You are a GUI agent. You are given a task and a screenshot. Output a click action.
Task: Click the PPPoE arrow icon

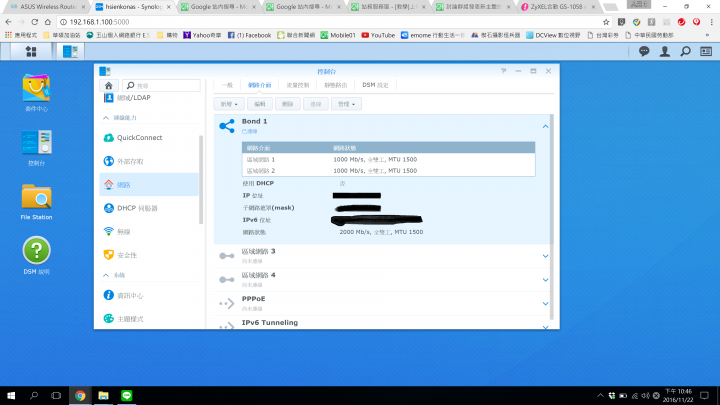tap(227, 304)
